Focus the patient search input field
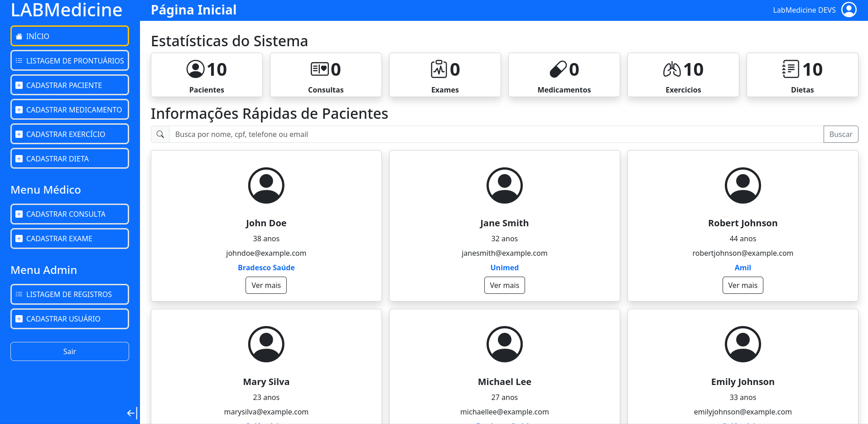Image resolution: width=868 pixels, height=424 pixels. pos(497,134)
